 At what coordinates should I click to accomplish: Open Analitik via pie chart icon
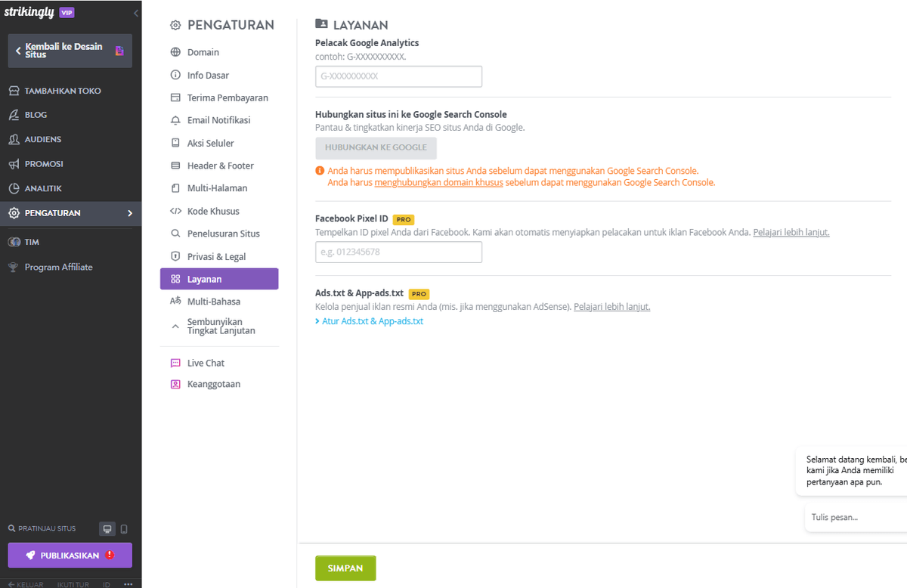point(14,189)
